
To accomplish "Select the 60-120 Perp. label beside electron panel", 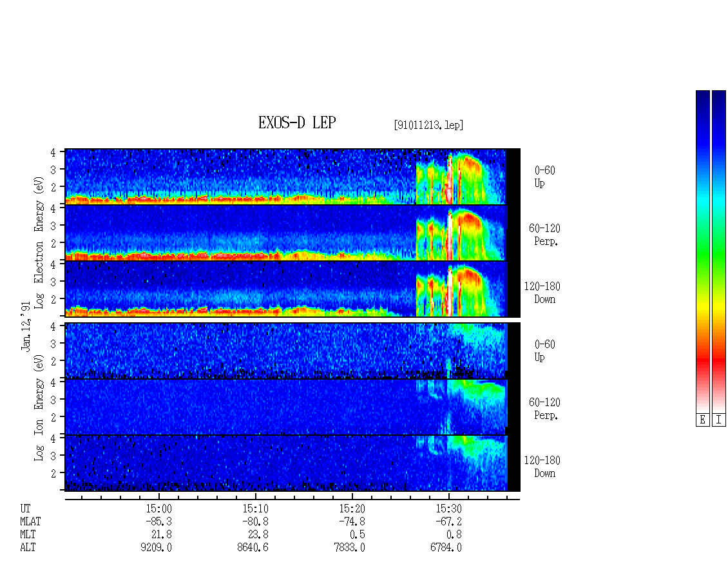I will [x=544, y=235].
